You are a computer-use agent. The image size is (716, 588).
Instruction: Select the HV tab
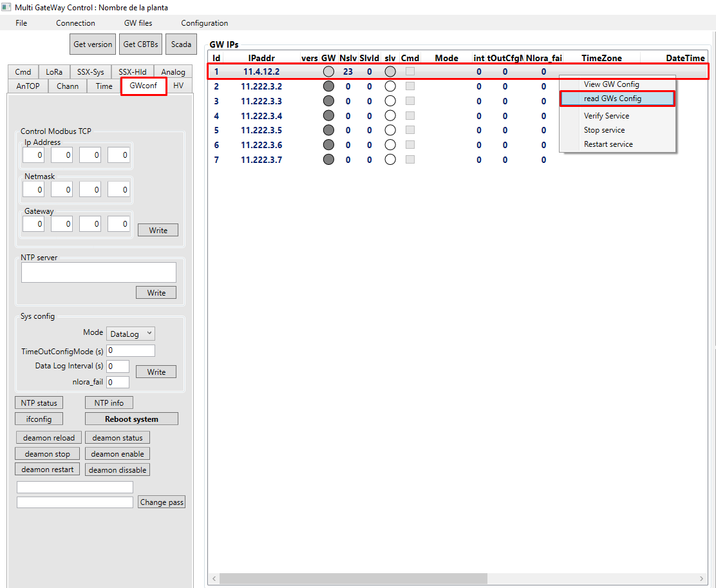tap(178, 86)
